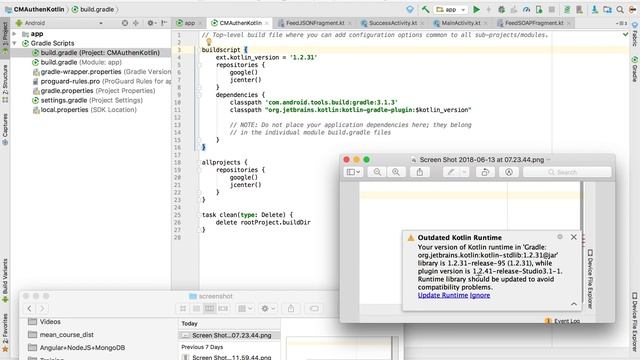Toggle the Captures tool window button
640x360 pixels.
coord(5,129)
